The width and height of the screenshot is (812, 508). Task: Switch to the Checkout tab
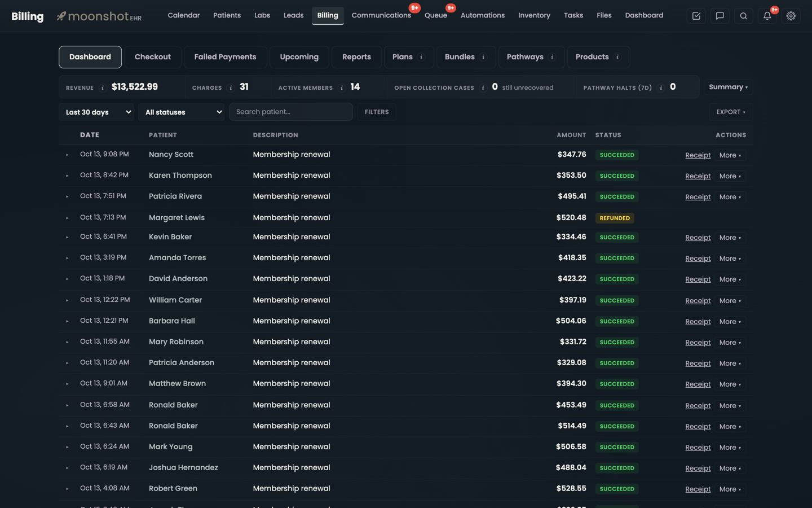(x=152, y=57)
